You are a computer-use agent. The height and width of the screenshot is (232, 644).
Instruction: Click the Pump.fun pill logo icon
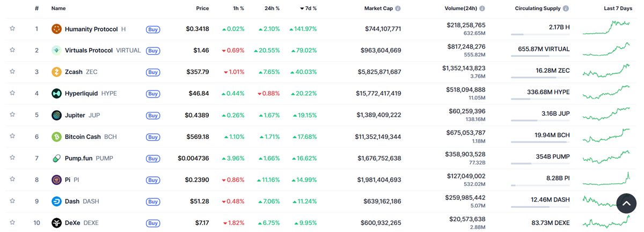[56, 158]
